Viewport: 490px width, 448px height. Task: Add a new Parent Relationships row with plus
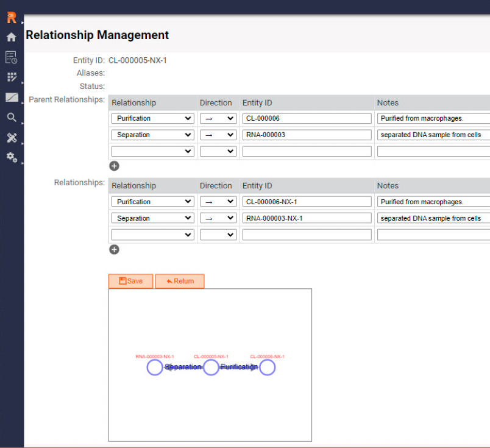114,166
